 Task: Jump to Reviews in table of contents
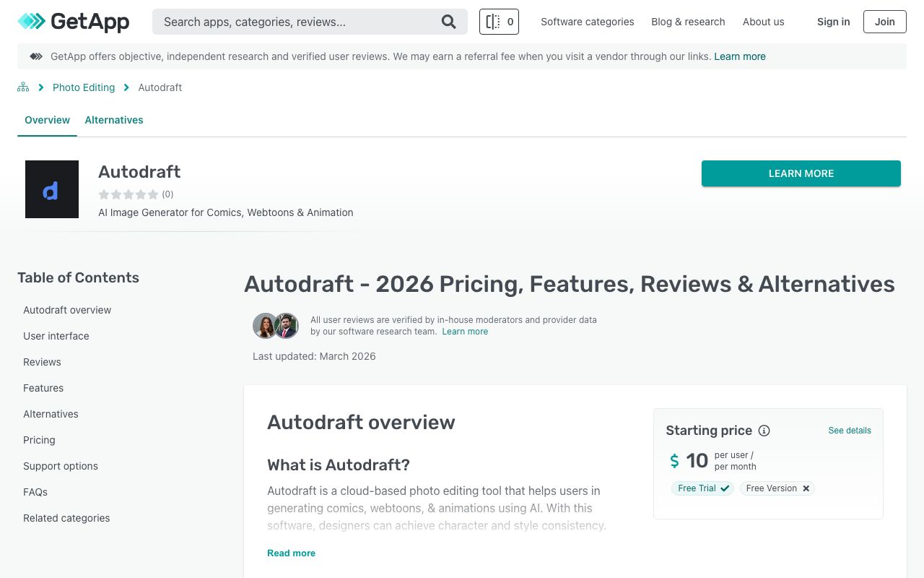(x=42, y=362)
